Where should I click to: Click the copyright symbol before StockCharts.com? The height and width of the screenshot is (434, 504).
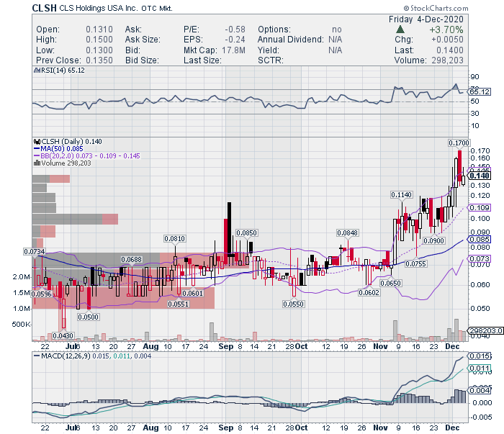pos(407,8)
